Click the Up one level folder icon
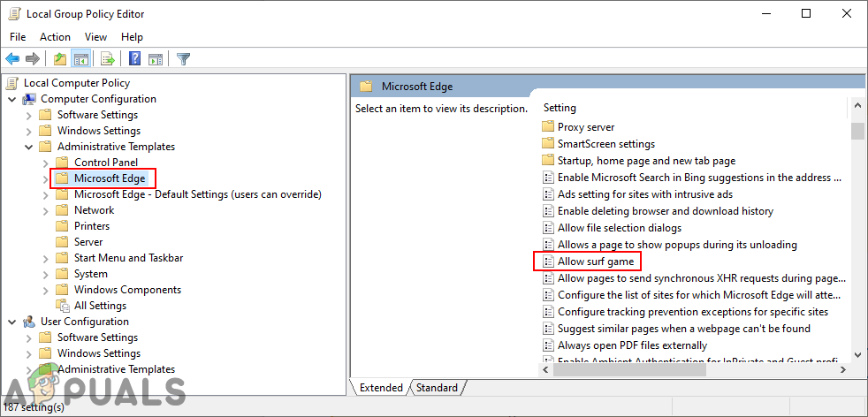 coord(59,59)
